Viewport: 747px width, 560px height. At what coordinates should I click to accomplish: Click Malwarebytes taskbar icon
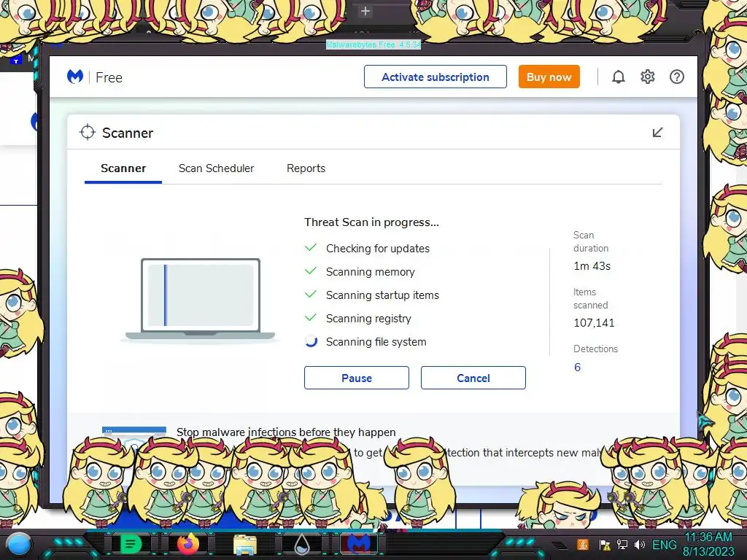(x=359, y=543)
